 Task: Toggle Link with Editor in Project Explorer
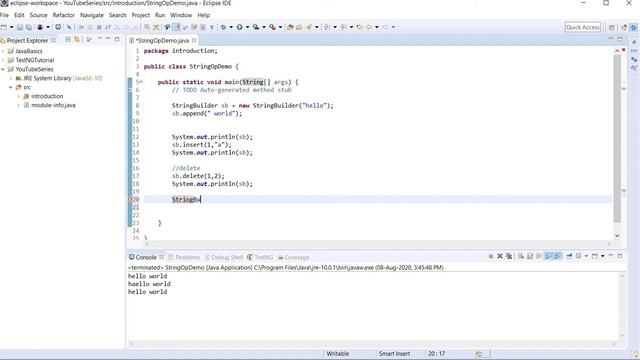coord(77,40)
